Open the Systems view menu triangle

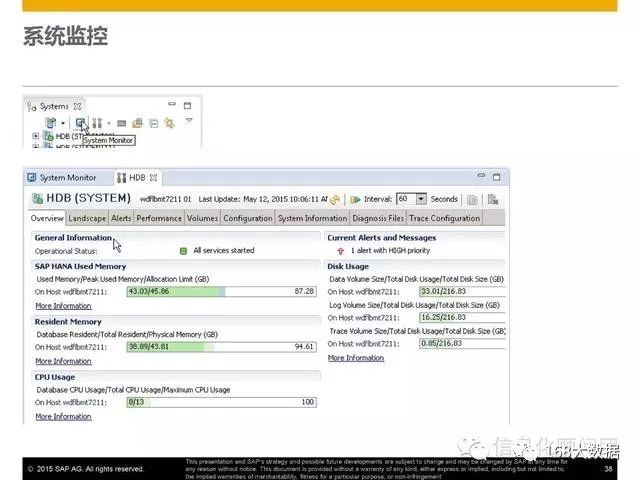tap(189, 120)
